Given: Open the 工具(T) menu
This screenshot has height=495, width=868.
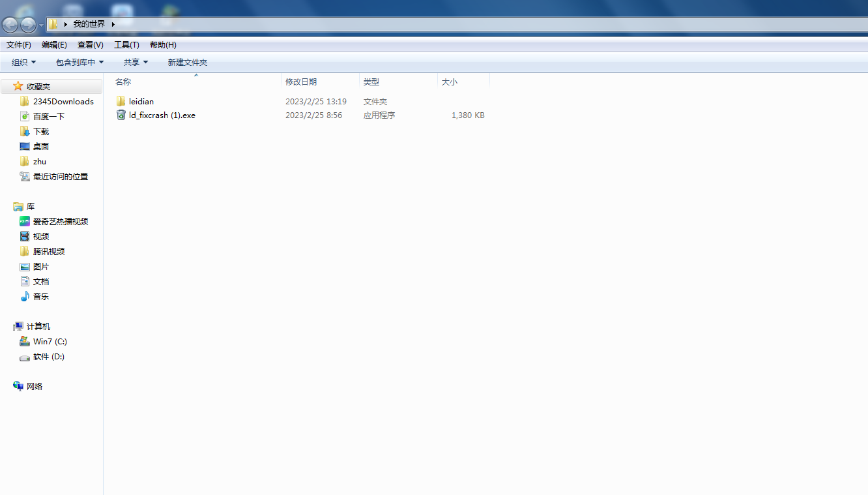Looking at the screenshot, I should pyautogui.click(x=126, y=45).
